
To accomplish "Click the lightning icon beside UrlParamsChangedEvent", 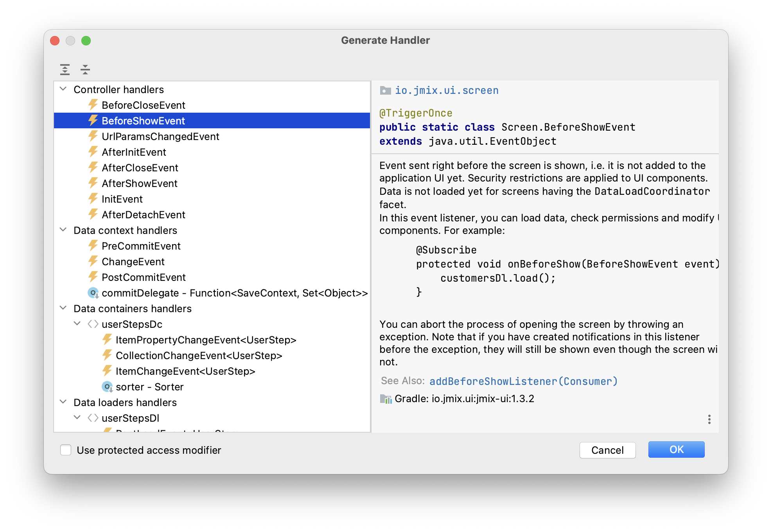I will [93, 136].
